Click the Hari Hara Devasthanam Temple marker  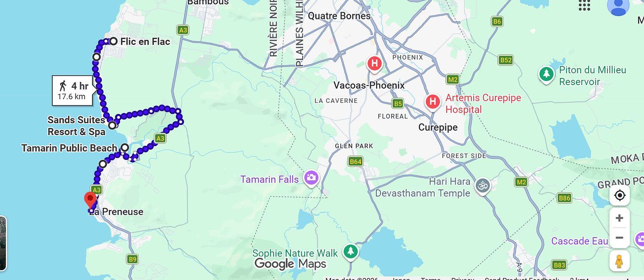pos(483,186)
